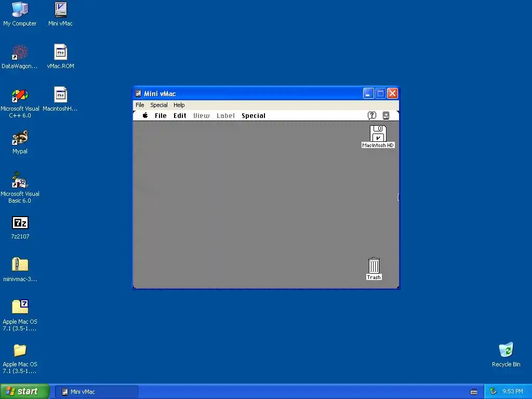532x399 pixels.
Task: Select the Recycle Bin icon
Action: tap(506, 354)
